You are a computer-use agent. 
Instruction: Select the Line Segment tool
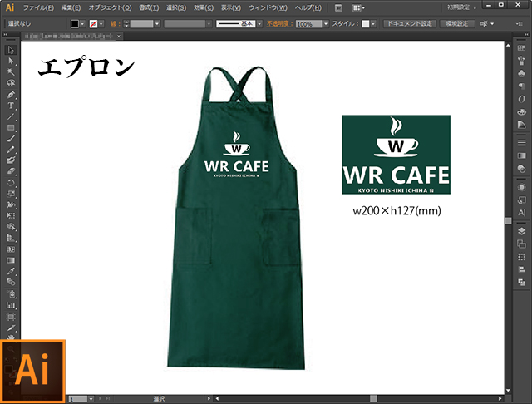[11, 116]
